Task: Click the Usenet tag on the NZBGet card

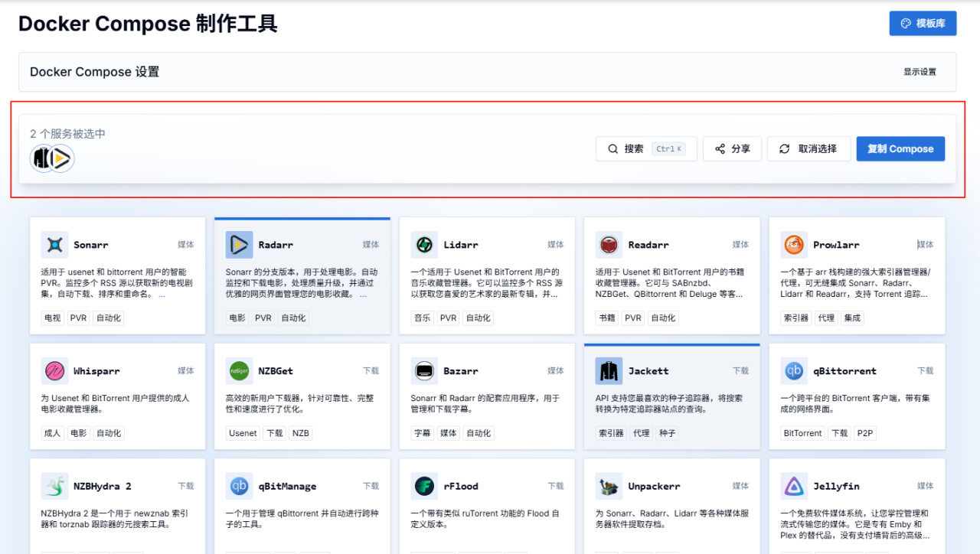Action: [243, 433]
